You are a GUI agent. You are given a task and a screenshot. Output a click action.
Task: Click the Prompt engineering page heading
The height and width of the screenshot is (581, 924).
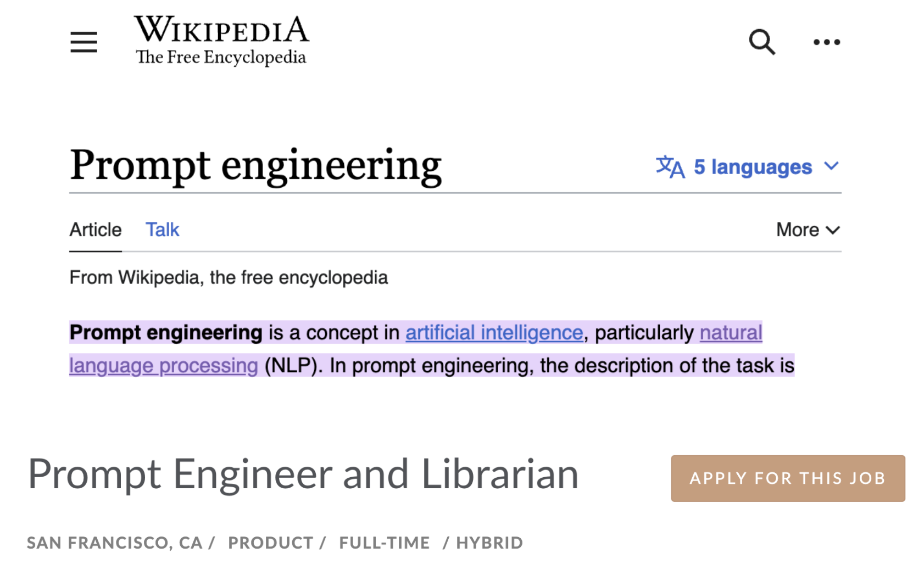pos(255,165)
